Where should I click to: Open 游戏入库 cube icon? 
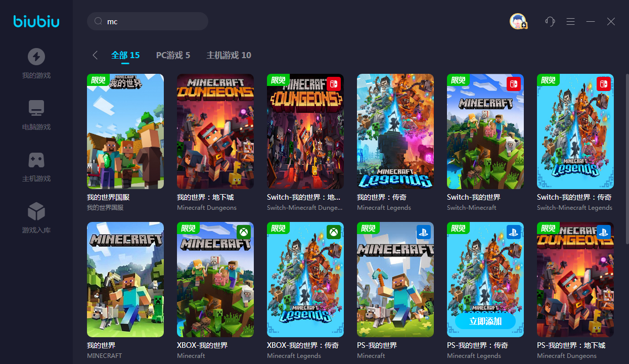36,211
